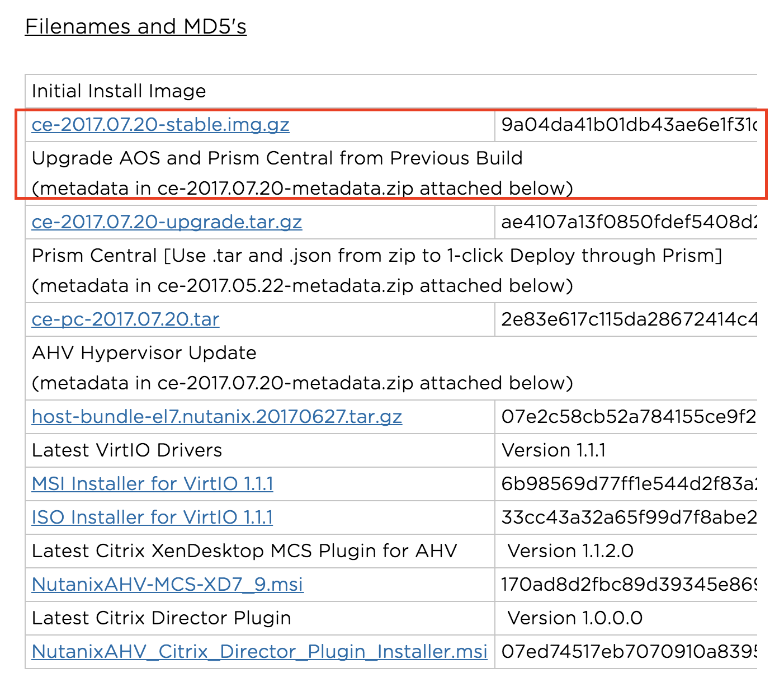
Task: Click the MD5 hash beginning 170ad8d2
Action: pyautogui.click(x=629, y=585)
